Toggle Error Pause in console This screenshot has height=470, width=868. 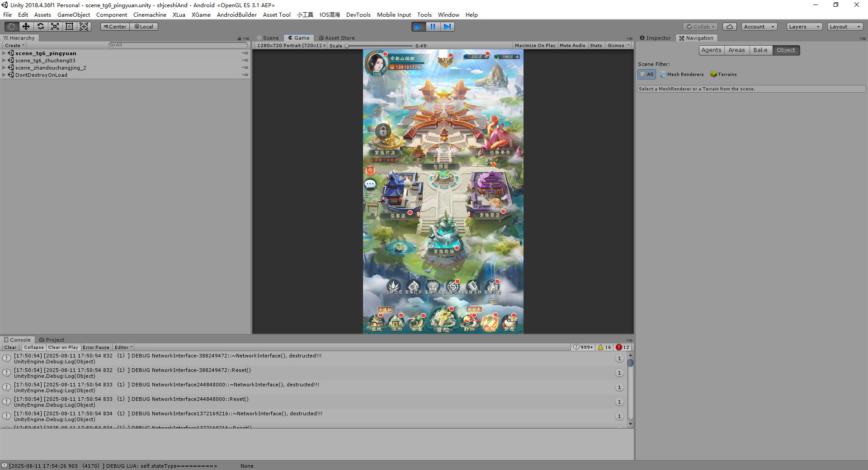96,348
